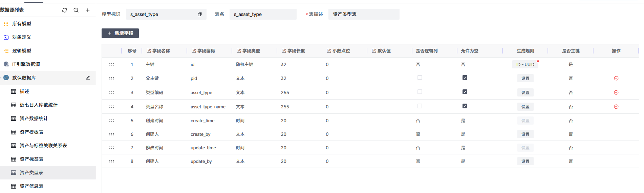
Task: Open 设置 for the create_by field
Action: pyautogui.click(x=525, y=134)
